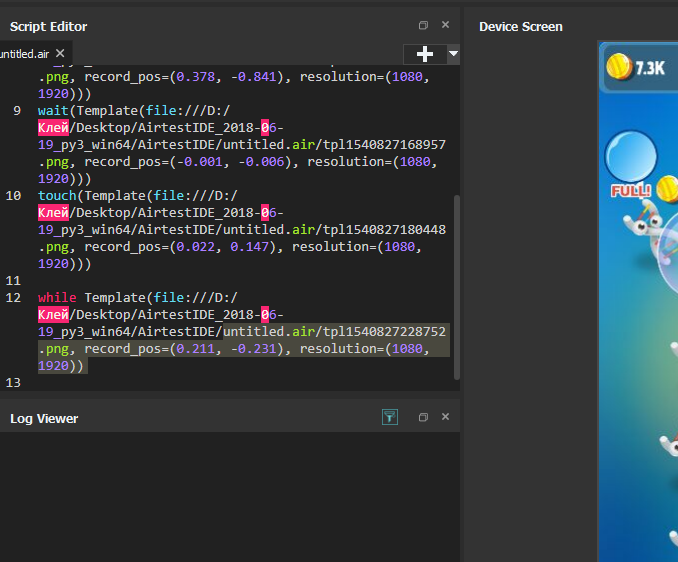Tap the blue bubble above FULL! label
This screenshot has height=562, width=678.
coord(631,156)
